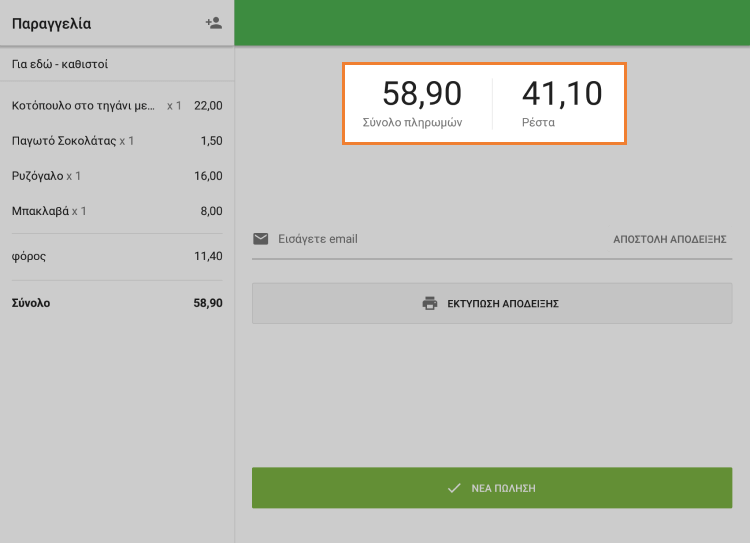
Task: Click the 8,00 Μπακλαβά price
Action: tap(211, 211)
